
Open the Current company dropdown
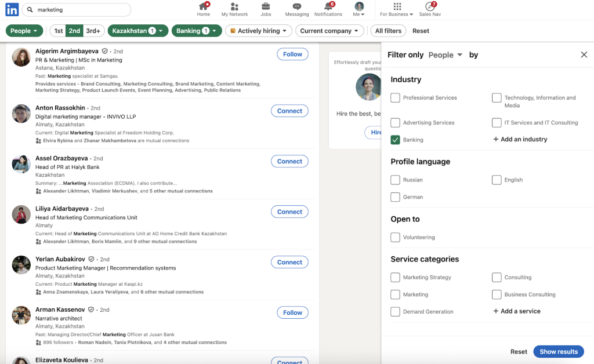pos(329,31)
